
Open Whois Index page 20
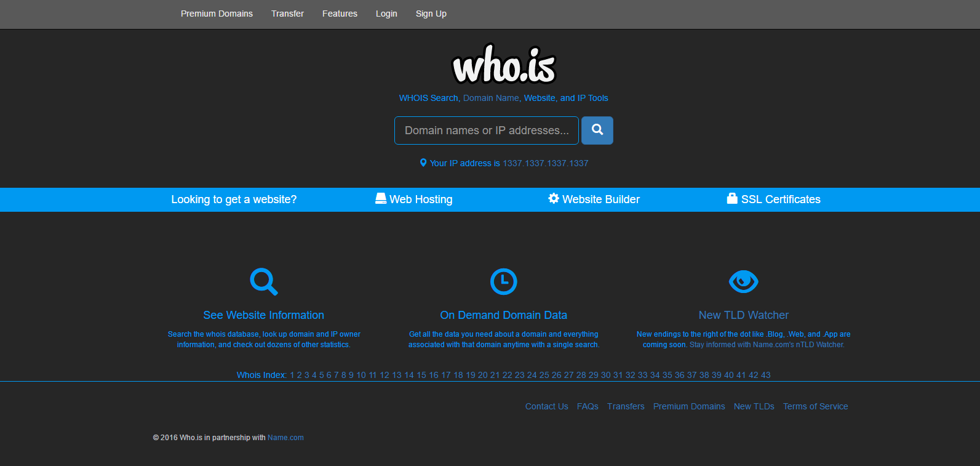pyautogui.click(x=483, y=375)
